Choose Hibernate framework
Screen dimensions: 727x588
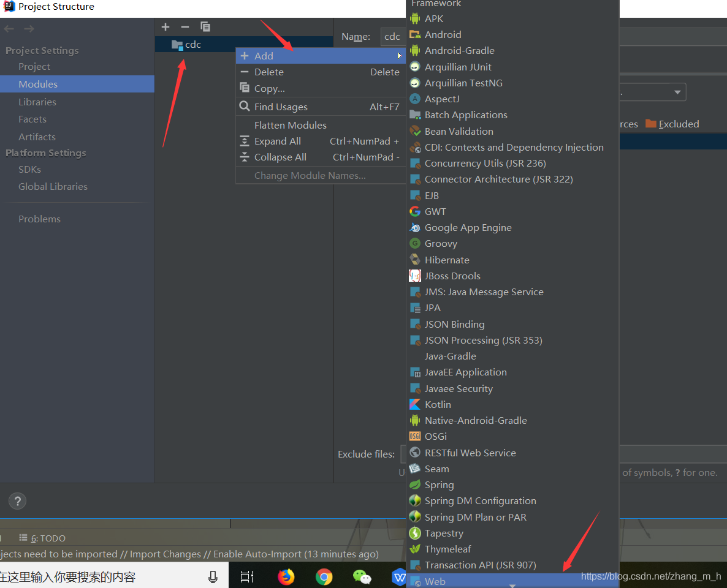point(512,260)
